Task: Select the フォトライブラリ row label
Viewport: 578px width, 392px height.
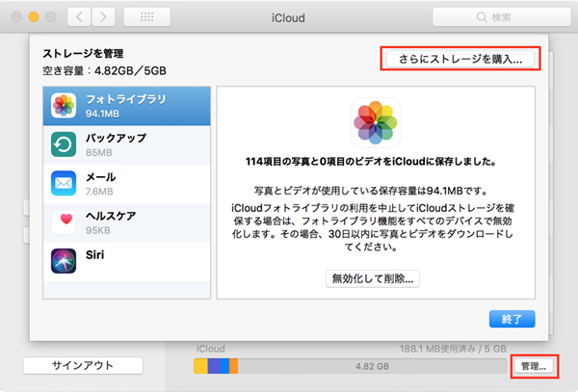Action: [125, 99]
